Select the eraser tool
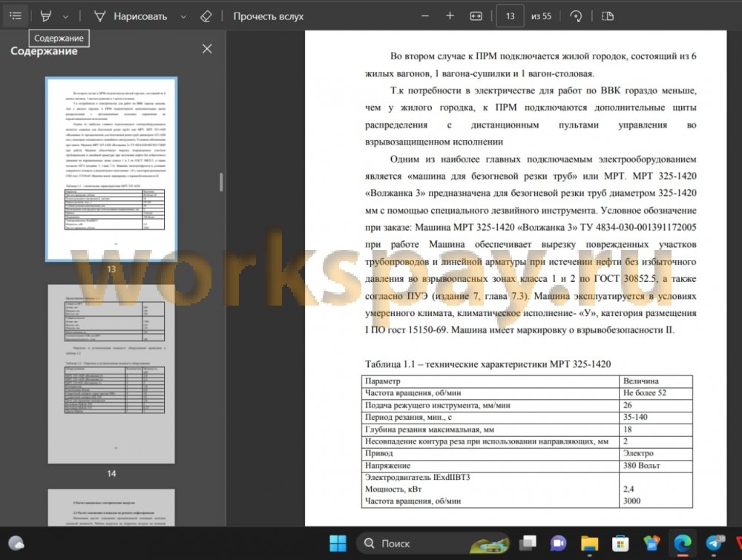This screenshot has height=560, width=742. tap(206, 16)
